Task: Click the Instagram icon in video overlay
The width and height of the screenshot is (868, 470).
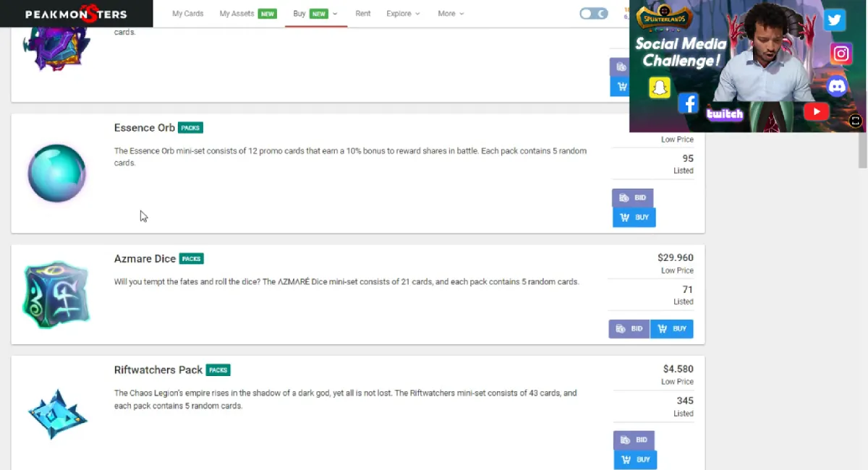Action: pos(841,54)
